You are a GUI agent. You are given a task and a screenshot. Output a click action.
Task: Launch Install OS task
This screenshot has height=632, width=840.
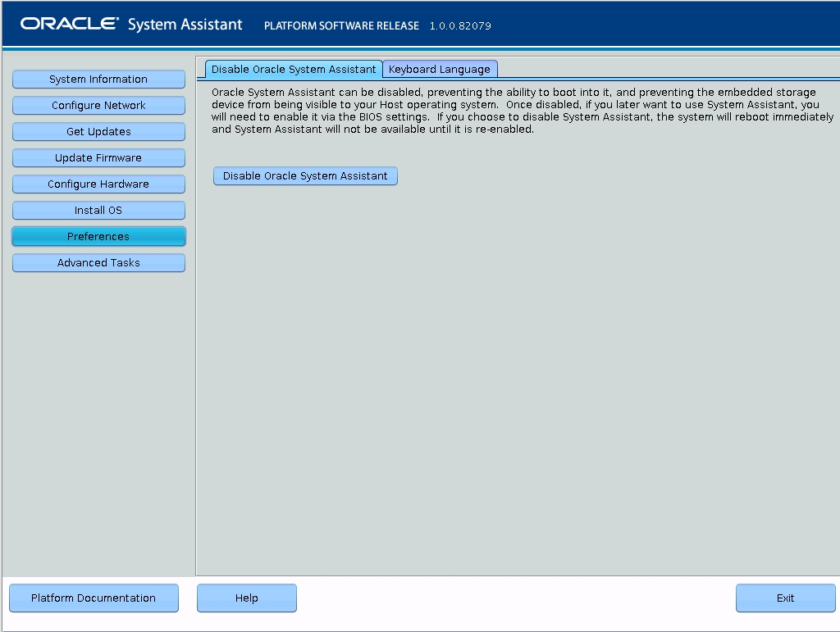pyautogui.click(x=98, y=211)
